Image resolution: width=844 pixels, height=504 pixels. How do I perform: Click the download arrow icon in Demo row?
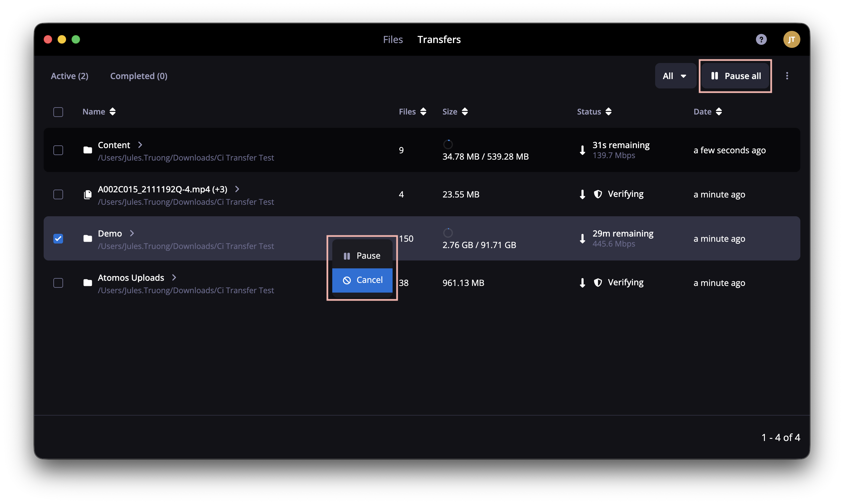(x=582, y=238)
